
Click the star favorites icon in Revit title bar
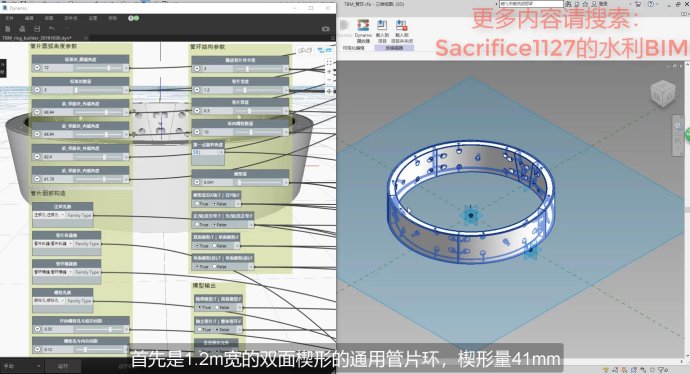click(585, 4)
